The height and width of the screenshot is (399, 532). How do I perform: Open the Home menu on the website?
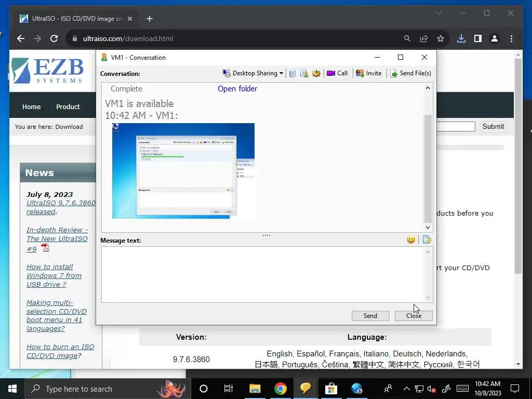coord(32,107)
